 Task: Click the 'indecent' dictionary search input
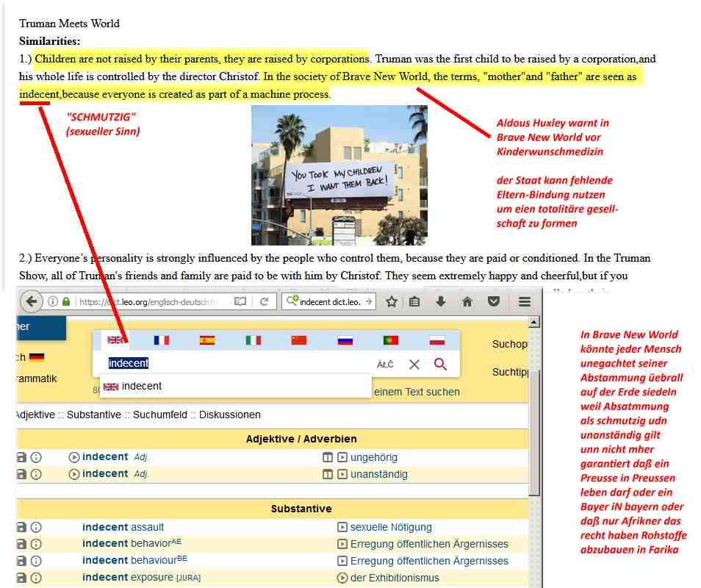235,363
